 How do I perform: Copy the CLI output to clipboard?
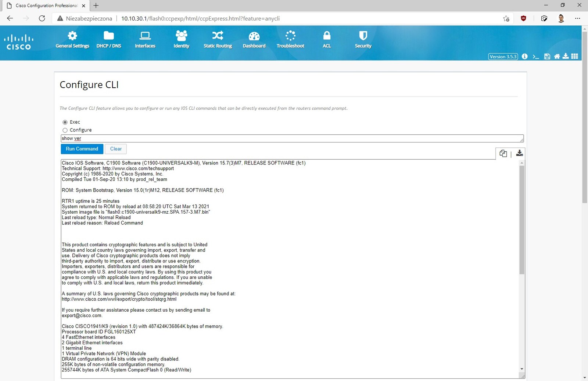pos(503,153)
